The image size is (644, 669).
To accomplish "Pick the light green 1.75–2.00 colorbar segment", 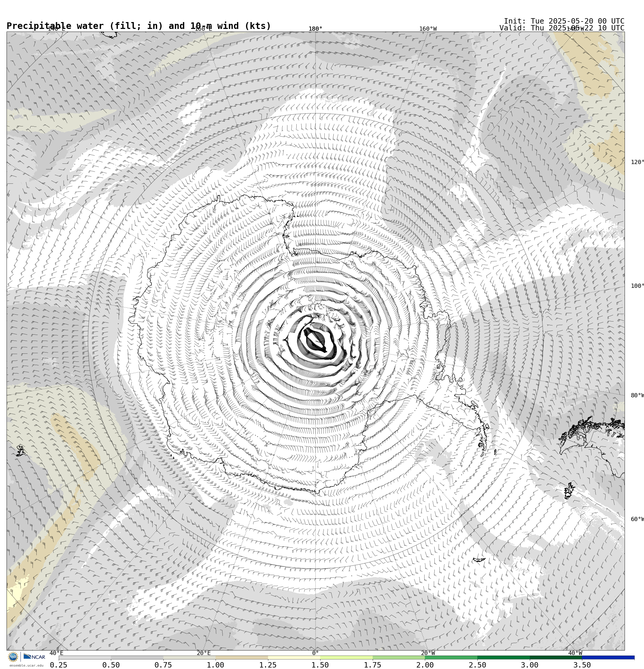I will (399, 657).
